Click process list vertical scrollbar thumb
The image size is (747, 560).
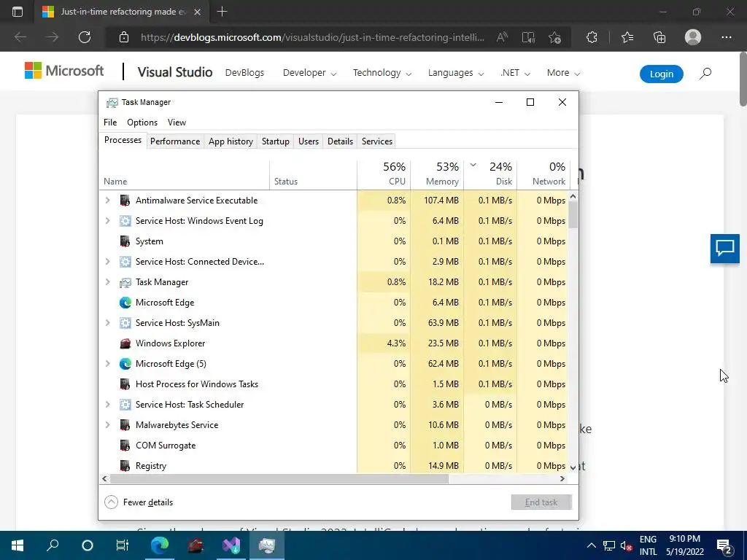573,215
